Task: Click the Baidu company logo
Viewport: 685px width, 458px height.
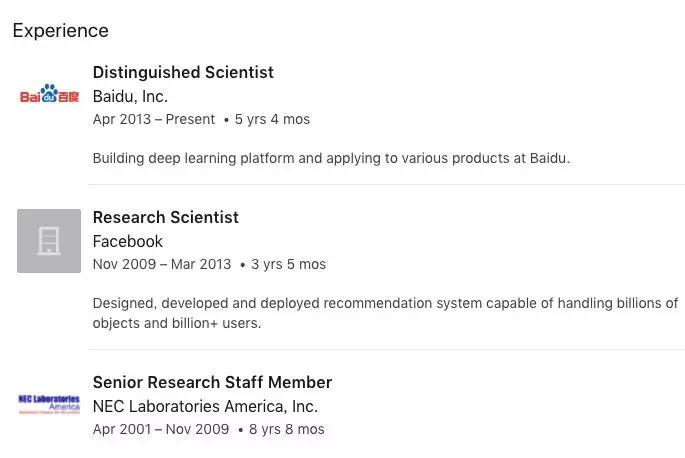Action: click(x=49, y=94)
